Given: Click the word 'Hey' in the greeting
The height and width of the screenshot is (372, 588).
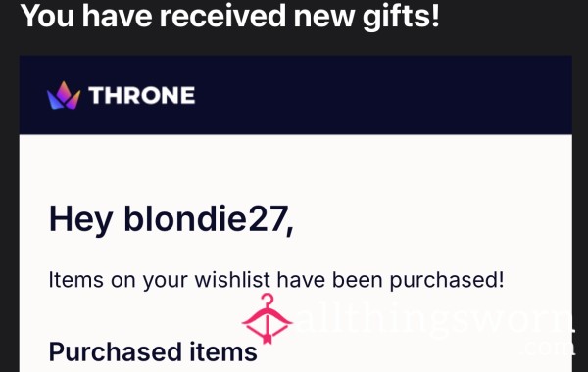Looking at the screenshot, I should tap(80, 220).
